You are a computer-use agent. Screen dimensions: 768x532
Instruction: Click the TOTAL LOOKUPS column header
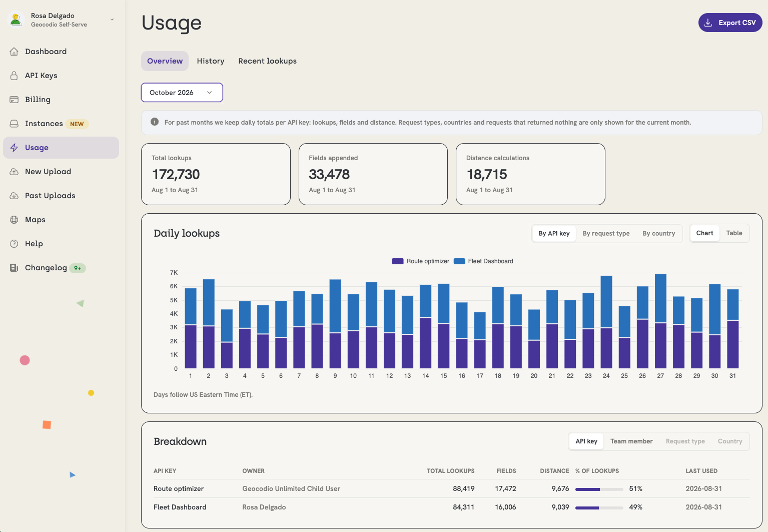click(450, 471)
